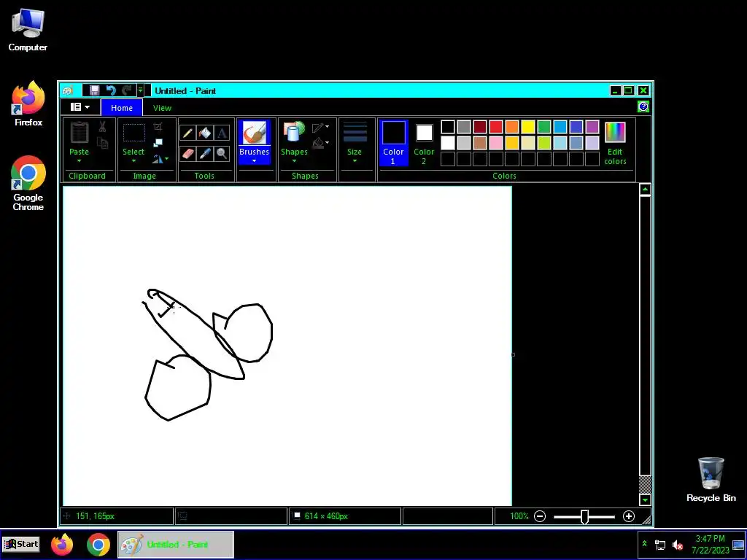
Task: Click the zoom slider thumb
Action: [x=584, y=517]
